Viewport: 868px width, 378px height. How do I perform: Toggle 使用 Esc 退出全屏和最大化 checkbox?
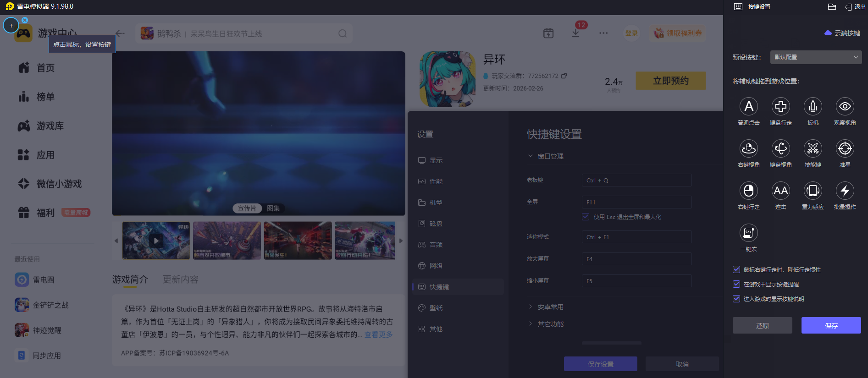click(x=586, y=217)
